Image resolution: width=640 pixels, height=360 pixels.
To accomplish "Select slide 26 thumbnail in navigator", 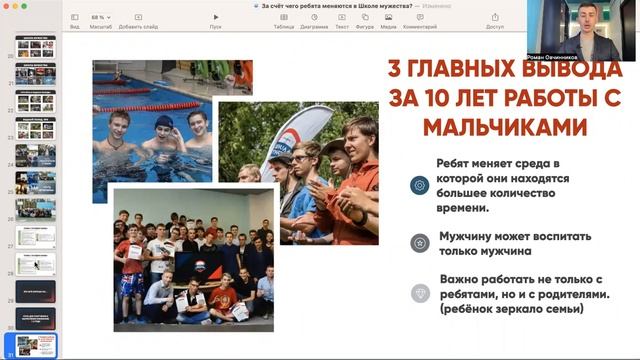I will (x=36, y=210).
